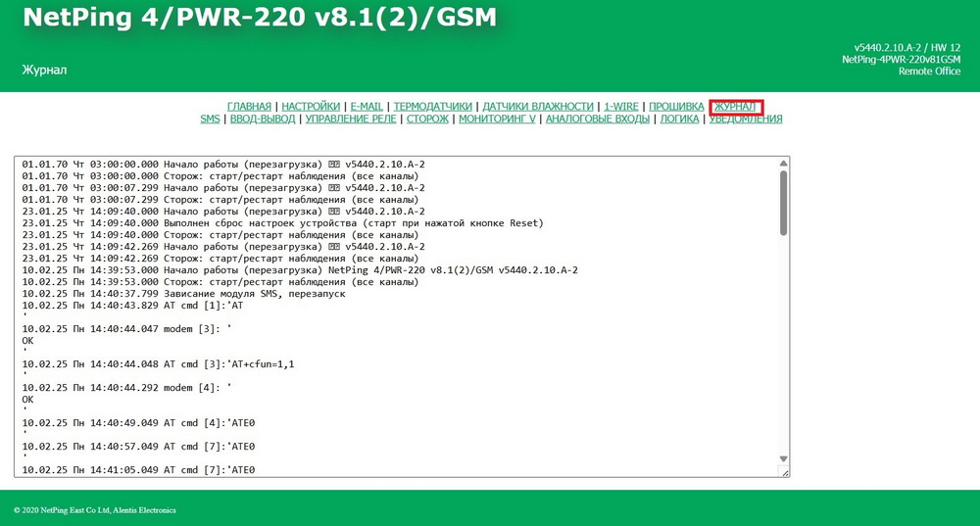Open the SMS settings link
Image resolution: width=980 pixels, height=526 pixels.
pos(210,120)
